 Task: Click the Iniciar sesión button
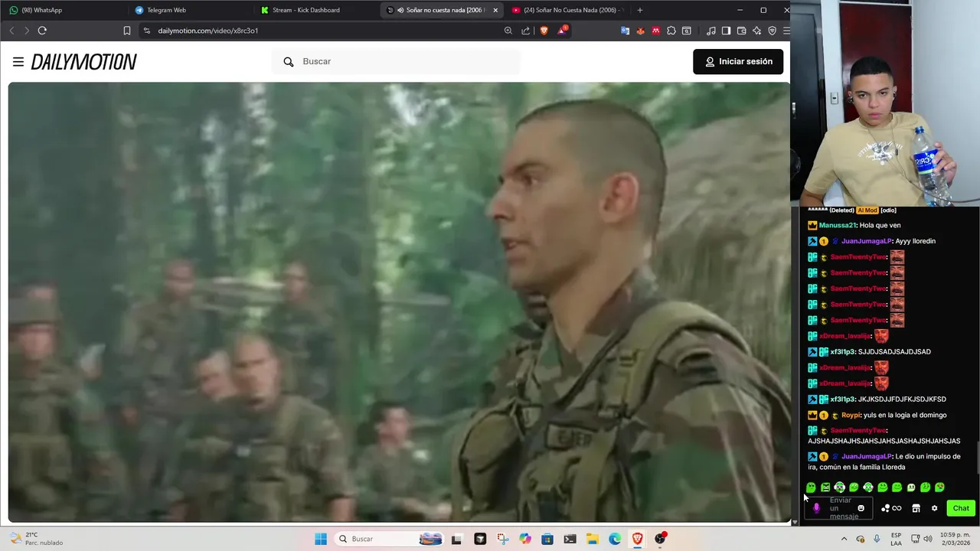tap(738, 61)
